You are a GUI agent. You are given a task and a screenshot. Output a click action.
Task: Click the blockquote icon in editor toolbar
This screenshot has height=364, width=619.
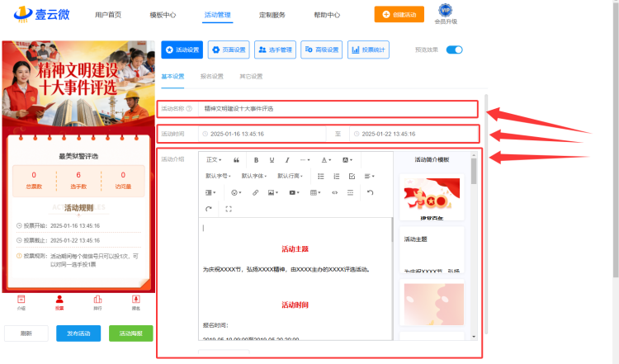pyautogui.click(x=236, y=160)
